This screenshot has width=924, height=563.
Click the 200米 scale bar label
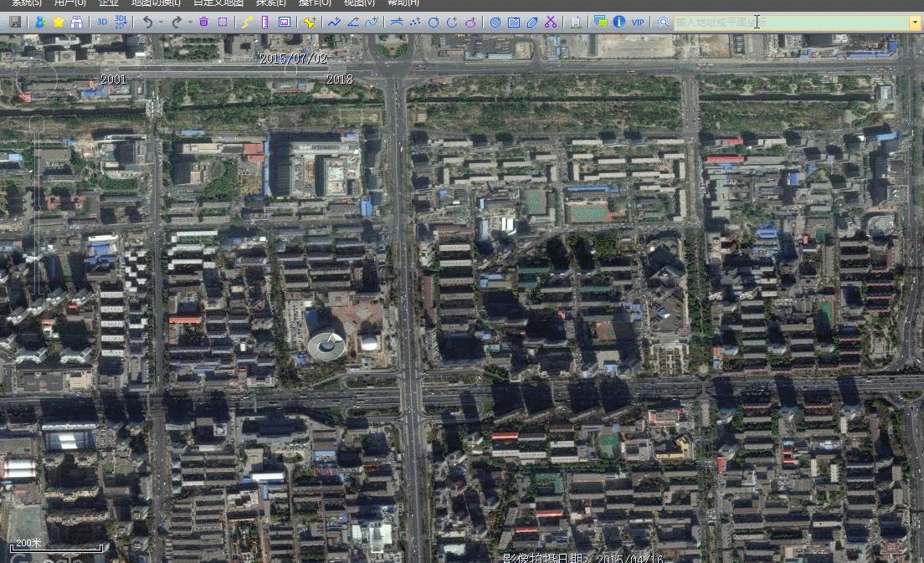pyautogui.click(x=28, y=543)
